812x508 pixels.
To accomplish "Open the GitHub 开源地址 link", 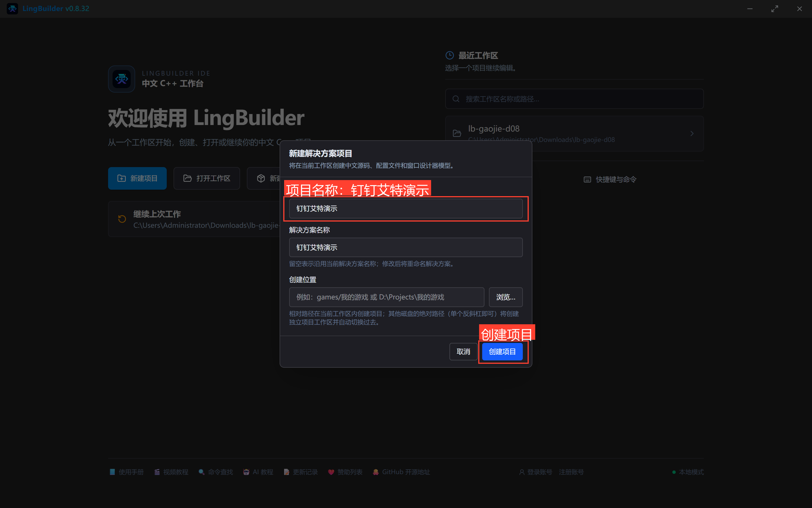I will [x=401, y=472].
